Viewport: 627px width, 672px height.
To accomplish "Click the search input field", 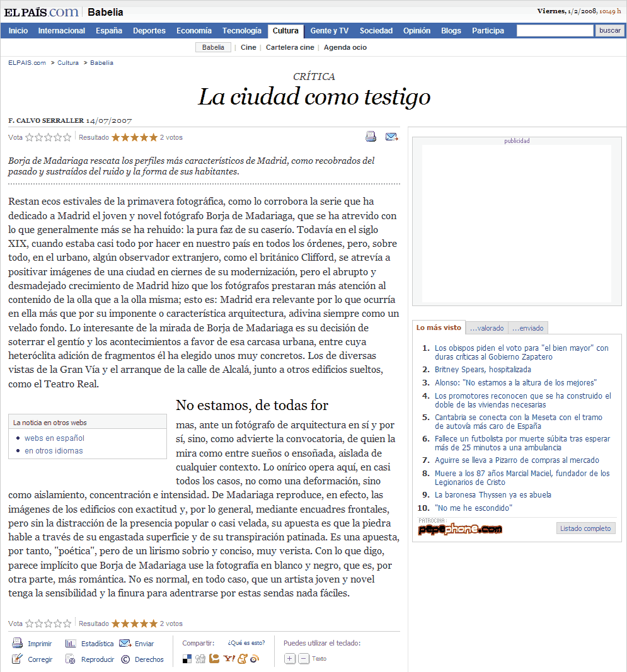I will (555, 31).
